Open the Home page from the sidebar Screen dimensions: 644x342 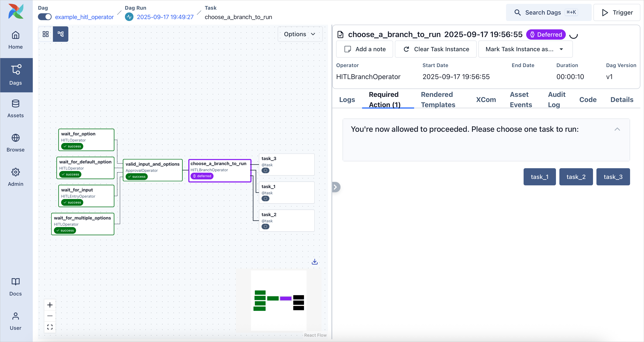(15, 40)
